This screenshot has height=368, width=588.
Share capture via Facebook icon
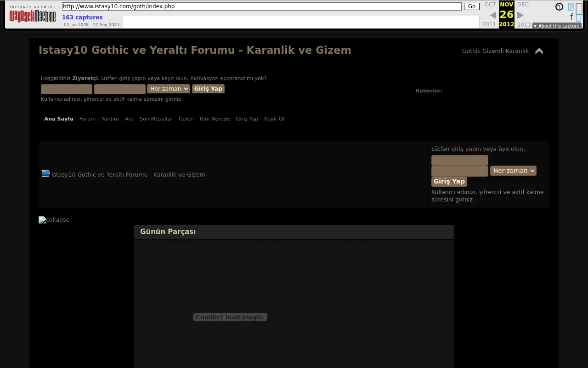pyautogui.click(x=571, y=17)
